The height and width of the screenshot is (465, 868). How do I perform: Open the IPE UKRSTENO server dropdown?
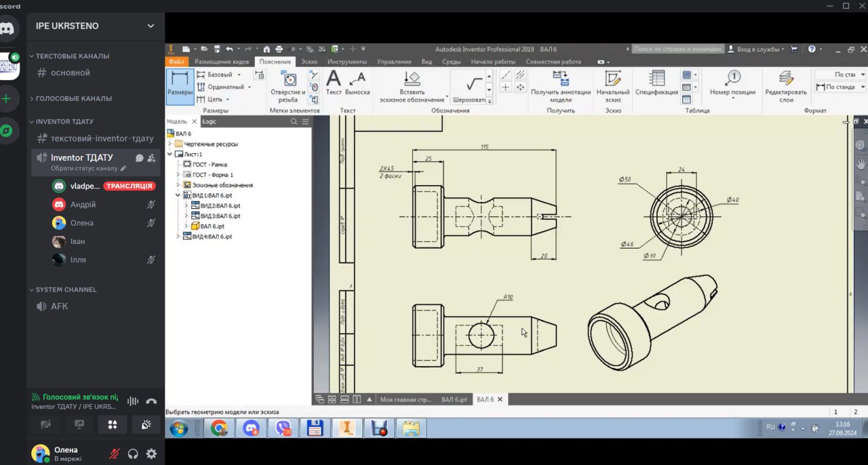151,26
